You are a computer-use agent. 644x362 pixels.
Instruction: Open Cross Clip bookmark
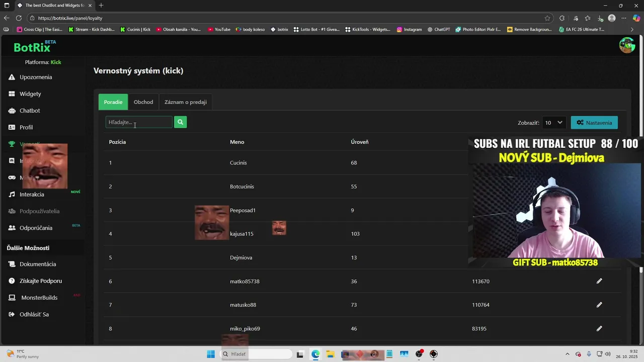pyautogui.click(x=40, y=30)
